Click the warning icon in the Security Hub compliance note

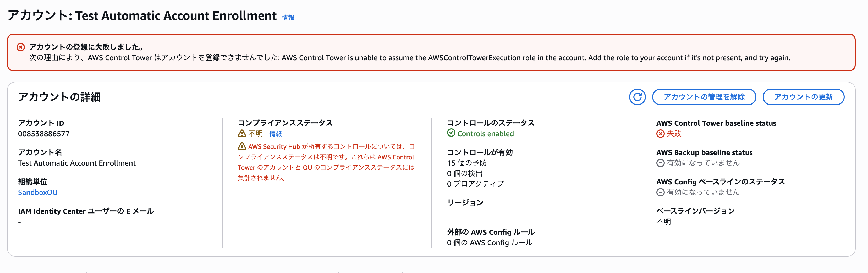241,146
